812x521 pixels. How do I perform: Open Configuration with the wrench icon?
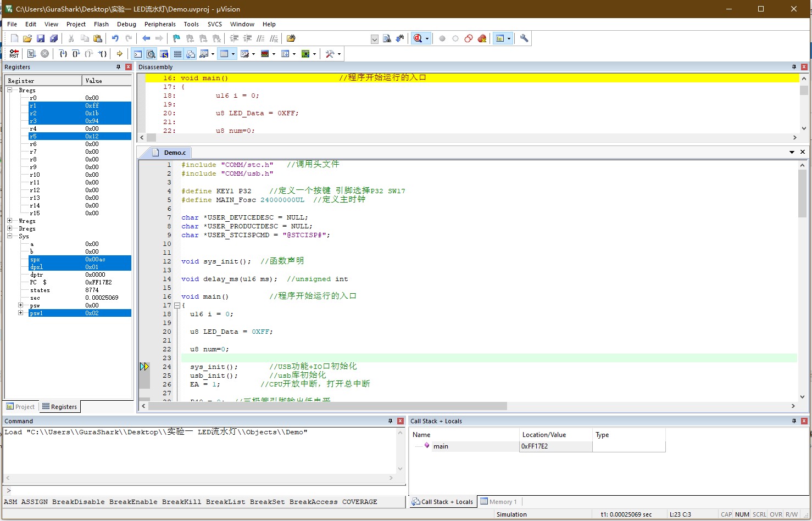tap(524, 38)
